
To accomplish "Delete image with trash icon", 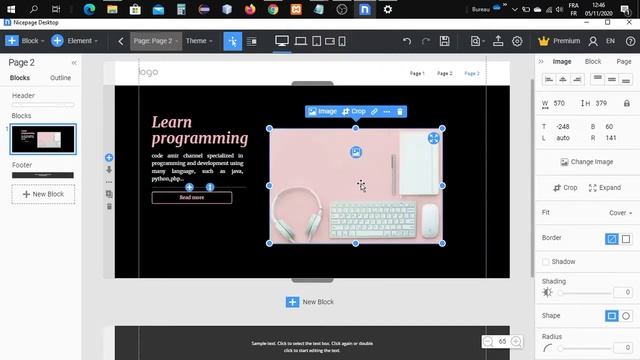I will tap(400, 111).
